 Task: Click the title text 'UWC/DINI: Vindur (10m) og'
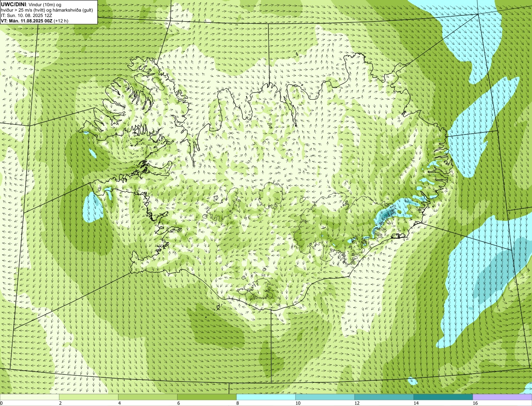pyautogui.click(x=31, y=4)
